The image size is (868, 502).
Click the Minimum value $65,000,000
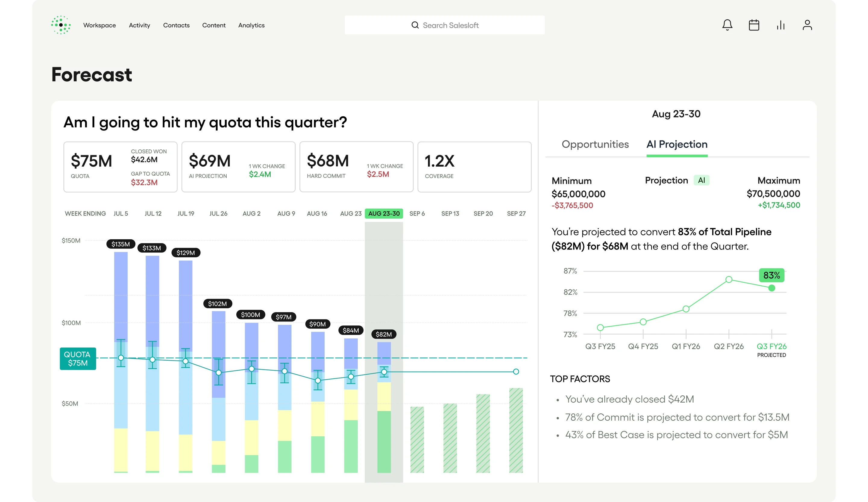(x=578, y=194)
